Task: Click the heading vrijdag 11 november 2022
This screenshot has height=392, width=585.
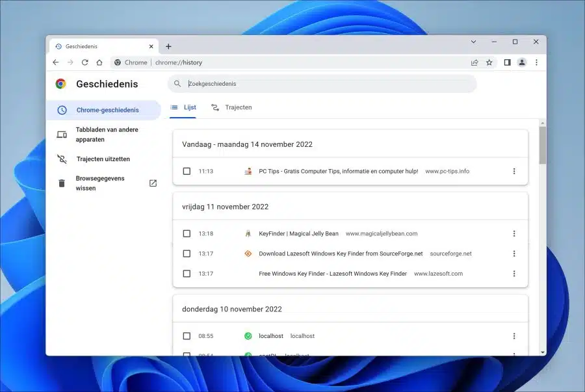Action: coord(225,207)
